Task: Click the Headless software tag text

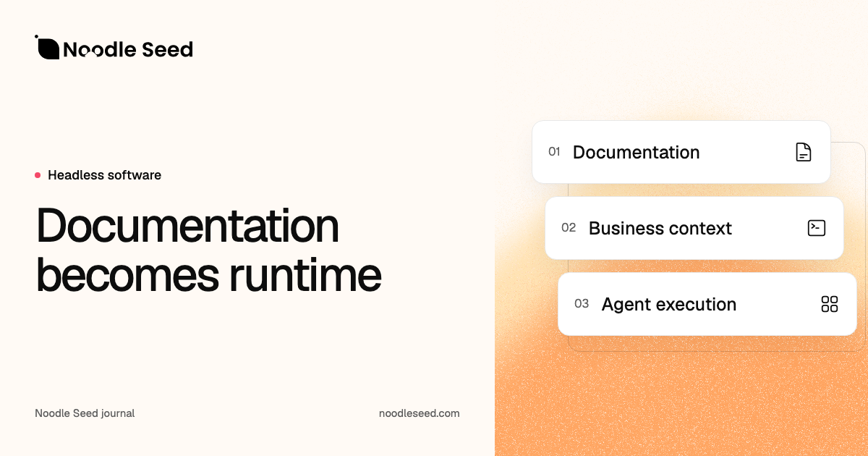Action: [104, 175]
